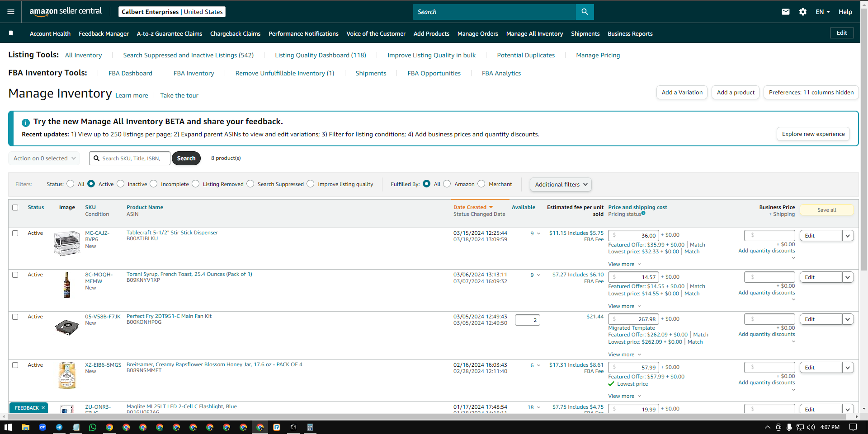Check the box for SKU 05-V58B-F7JK
Viewport: 868px width, 434px height.
pyautogui.click(x=15, y=317)
